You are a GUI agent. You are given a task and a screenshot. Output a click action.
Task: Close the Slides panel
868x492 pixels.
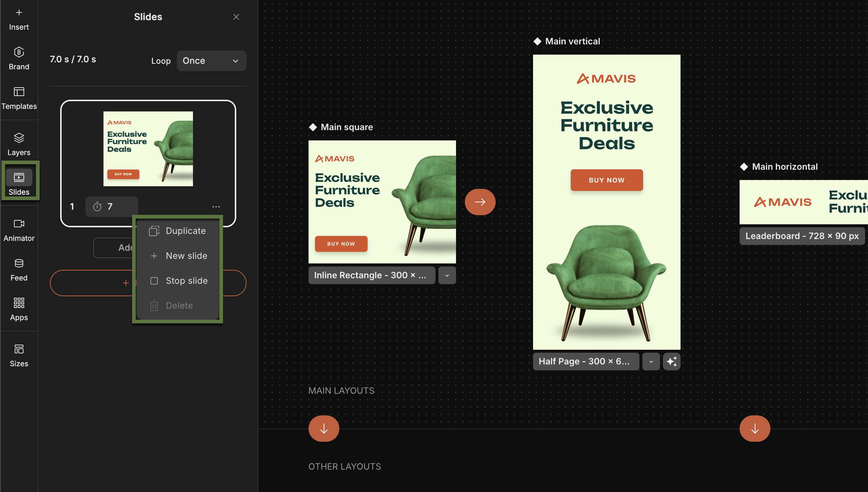pyautogui.click(x=236, y=17)
